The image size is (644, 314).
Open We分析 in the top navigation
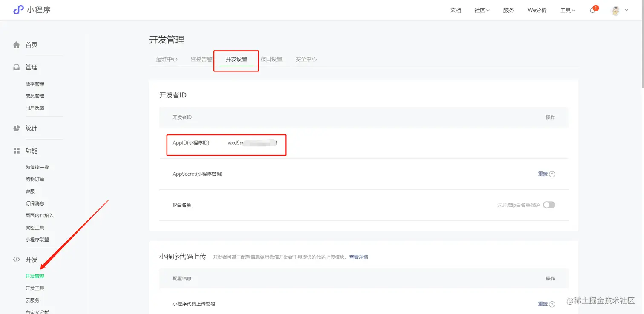point(537,10)
